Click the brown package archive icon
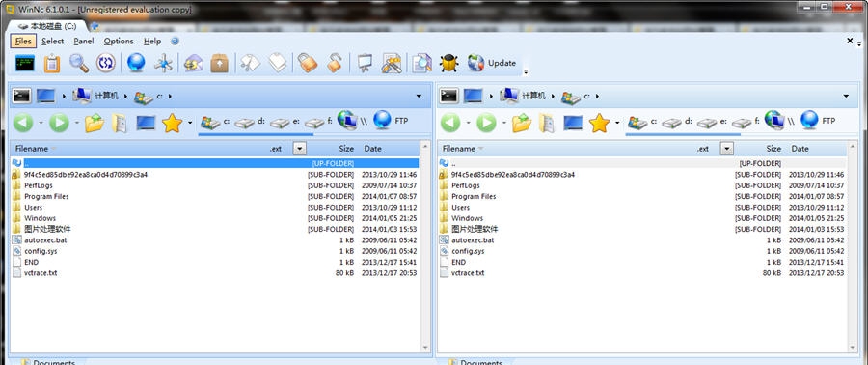Viewport: 868px width, 365px height. (220, 63)
